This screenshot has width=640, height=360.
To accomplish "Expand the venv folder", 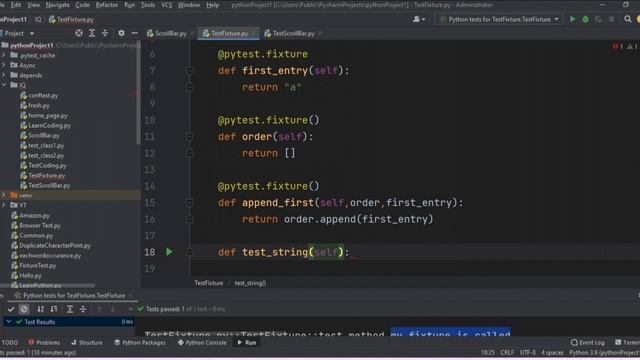I will [4, 195].
